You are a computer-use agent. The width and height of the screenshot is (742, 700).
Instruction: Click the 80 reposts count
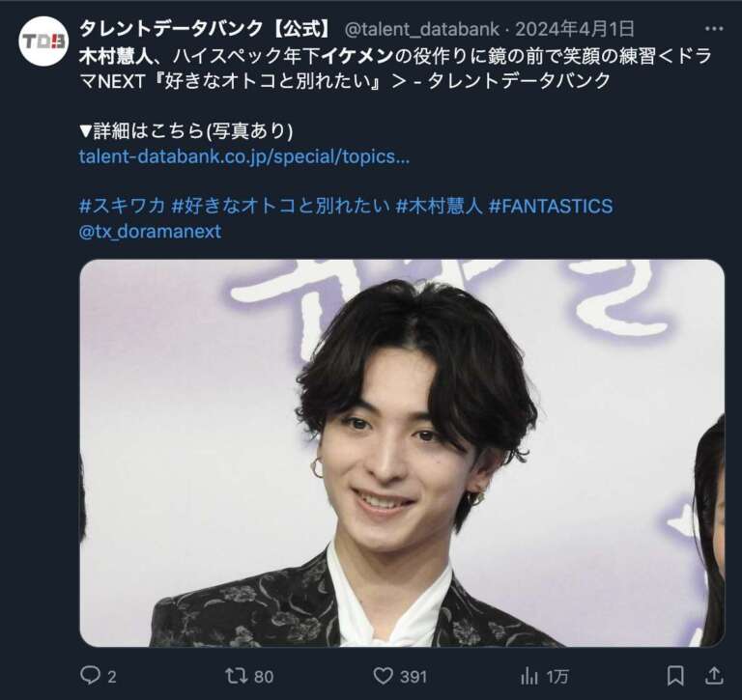pos(264,677)
